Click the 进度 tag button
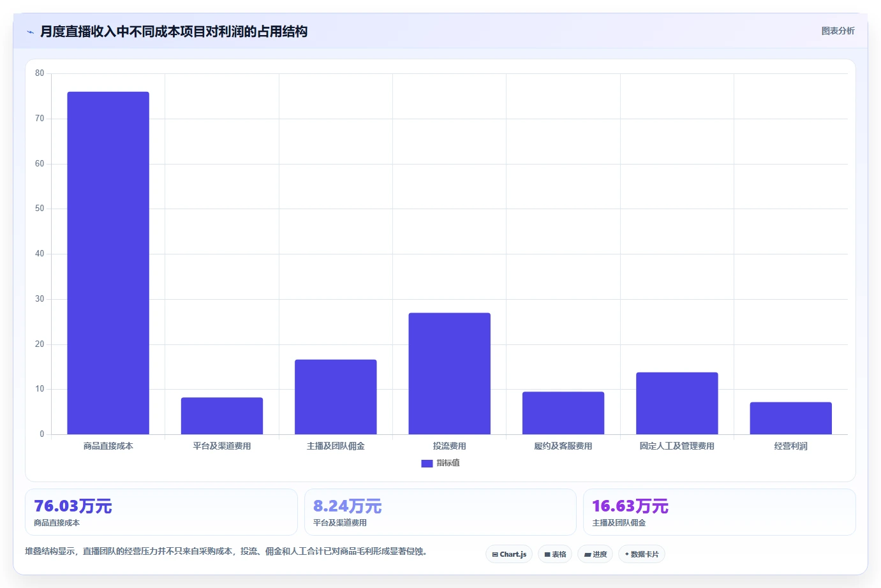 595,554
